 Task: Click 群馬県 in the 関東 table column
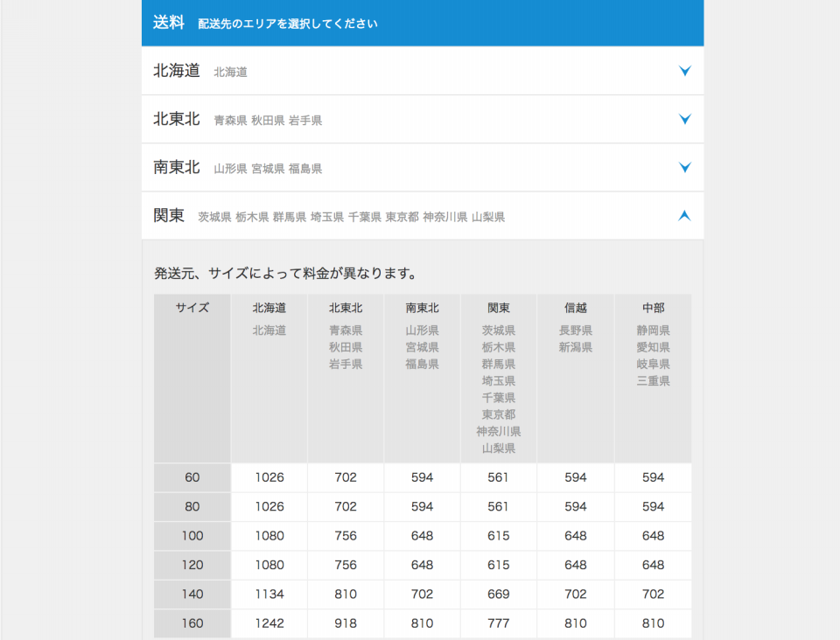tap(499, 364)
